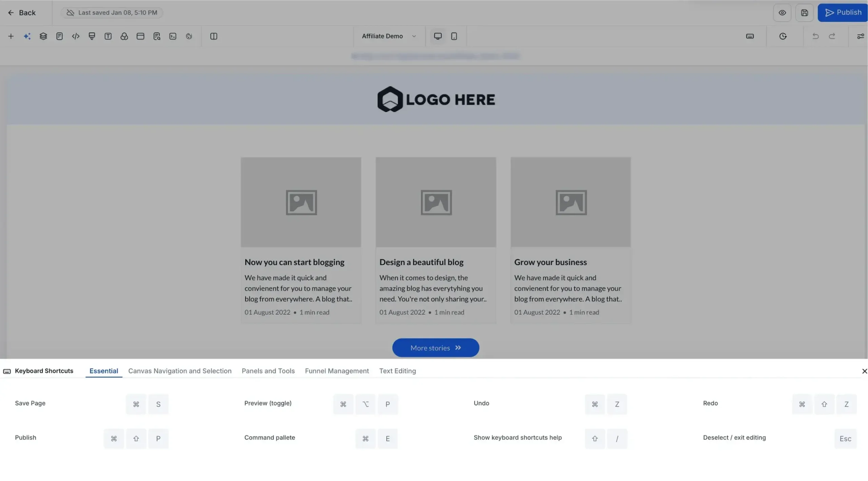Image resolution: width=868 pixels, height=481 pixels.
Task: Switch to desktop view mode
Action: pos(437,36)
